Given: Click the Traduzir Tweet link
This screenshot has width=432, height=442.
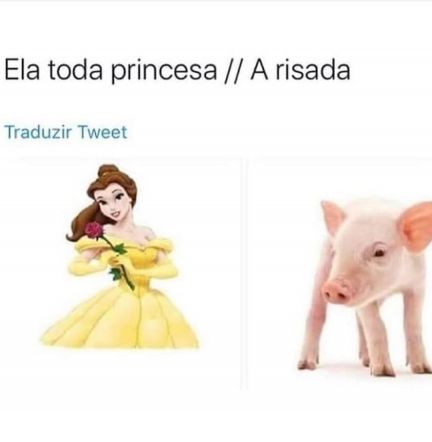Looking at the screenshot, I should pos(66,132).
